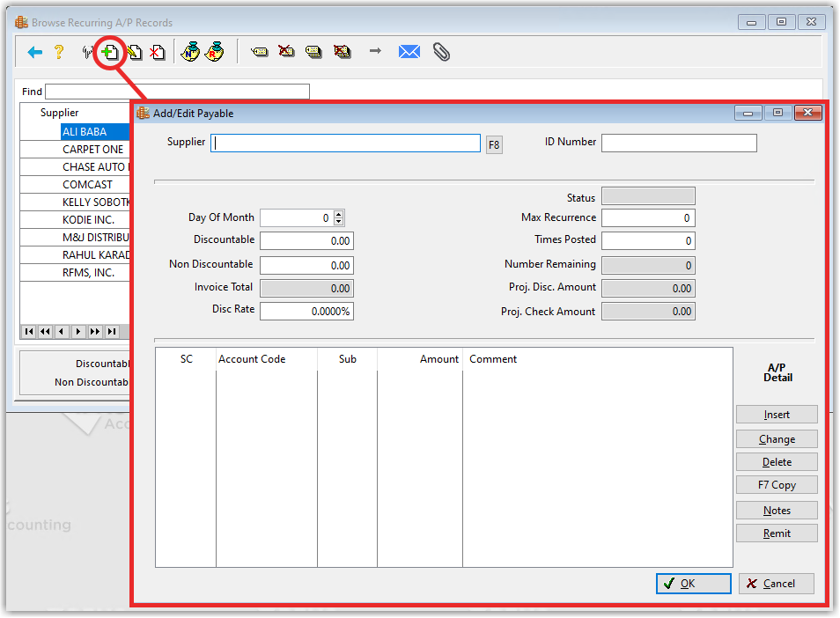Click the gray right arrow icon
Viewport: 840px width, 618px height.
376,51
